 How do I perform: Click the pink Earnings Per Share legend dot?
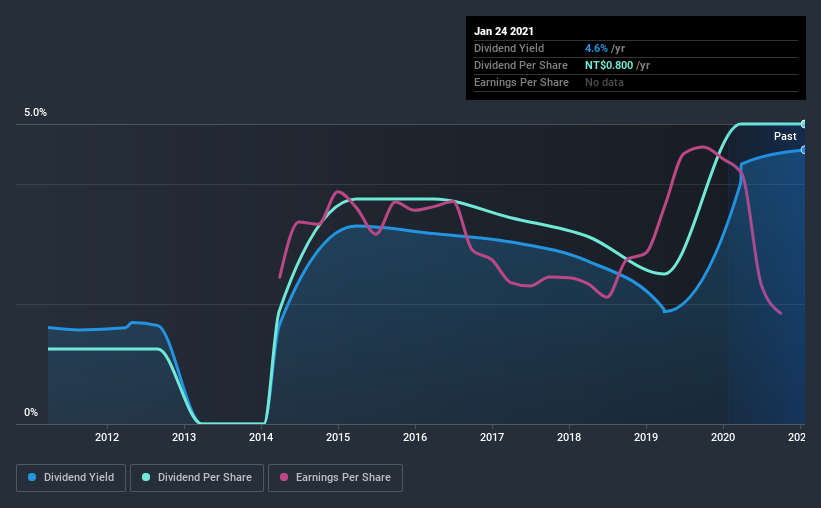[x=284, y=477]
